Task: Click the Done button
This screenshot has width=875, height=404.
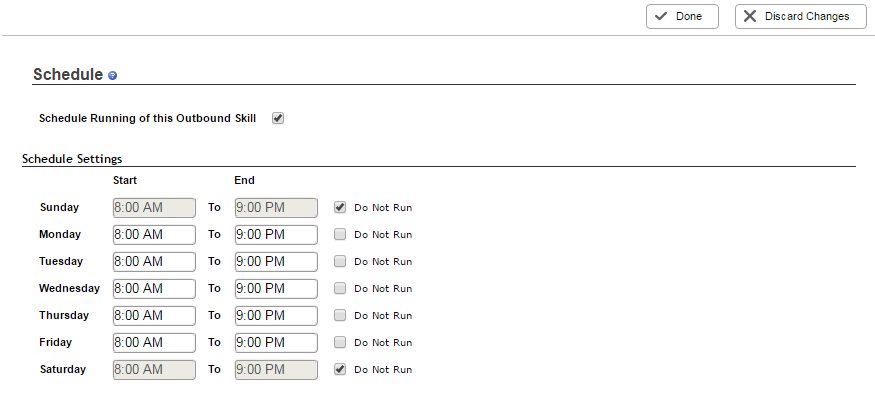Action: tap(682, 17)
